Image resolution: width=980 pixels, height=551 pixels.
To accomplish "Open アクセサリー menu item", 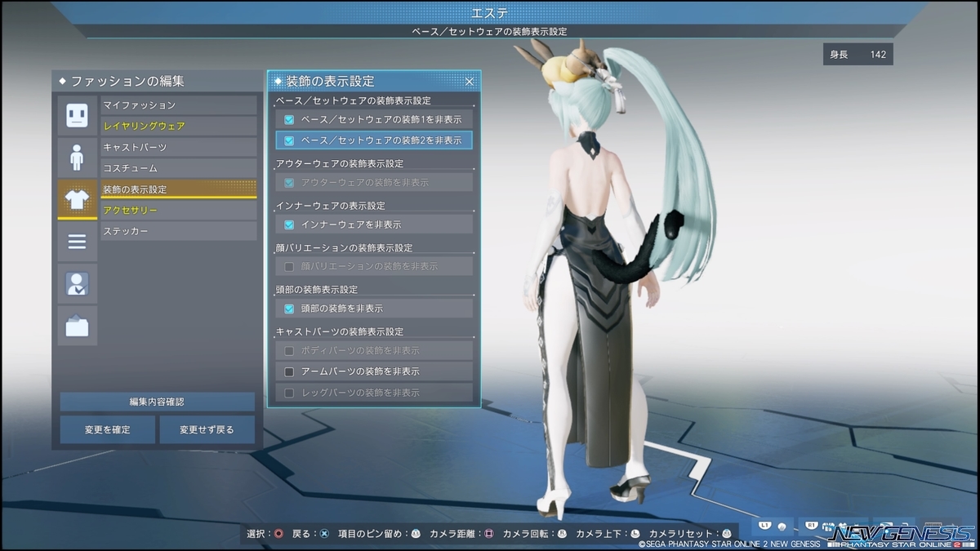I will [x=178, y=211].
